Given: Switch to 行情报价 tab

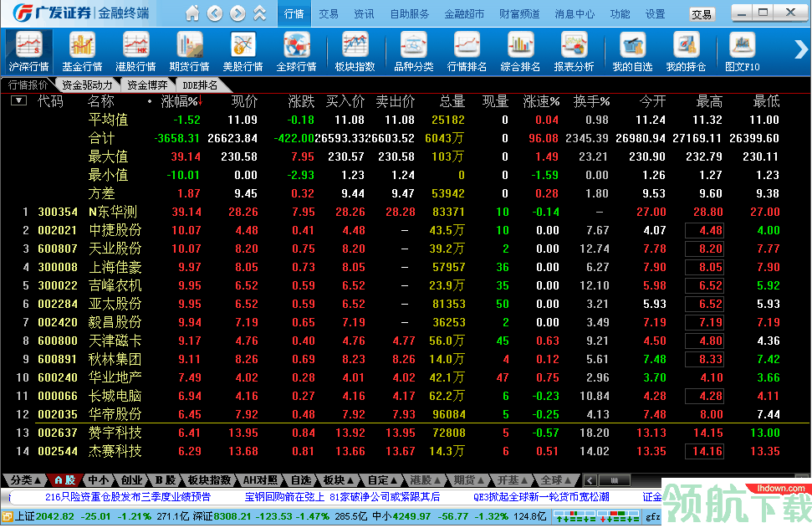Looking at the screenshot, I should click(28, 85).
